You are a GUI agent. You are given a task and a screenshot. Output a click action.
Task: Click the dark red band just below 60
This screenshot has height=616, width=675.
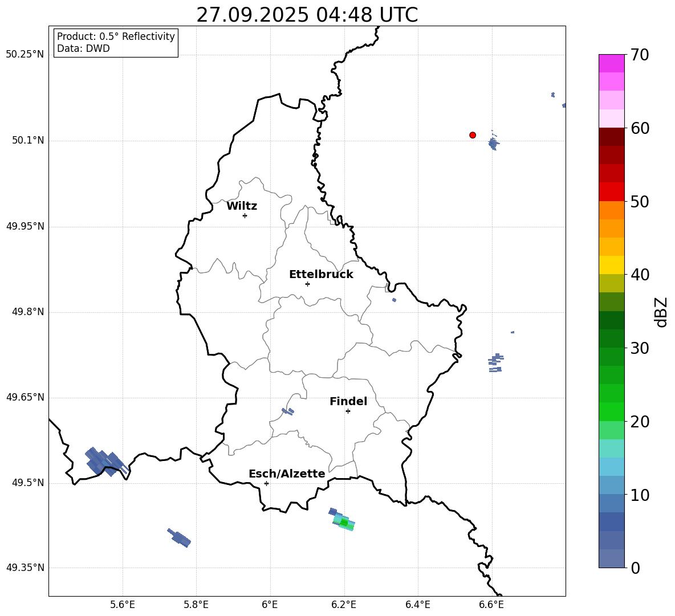(x=611, y=136)
